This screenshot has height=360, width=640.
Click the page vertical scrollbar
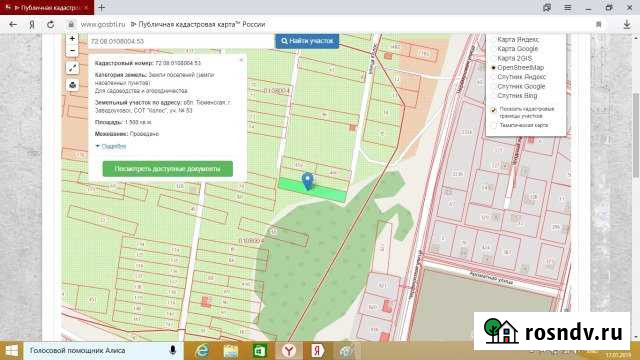pos(636,135)
